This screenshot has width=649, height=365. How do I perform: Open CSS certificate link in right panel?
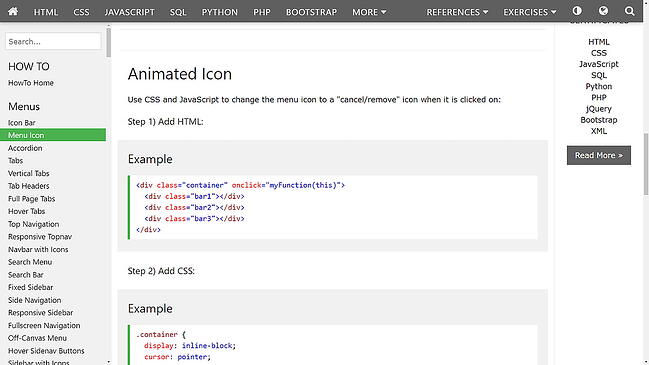coord(599,53)
